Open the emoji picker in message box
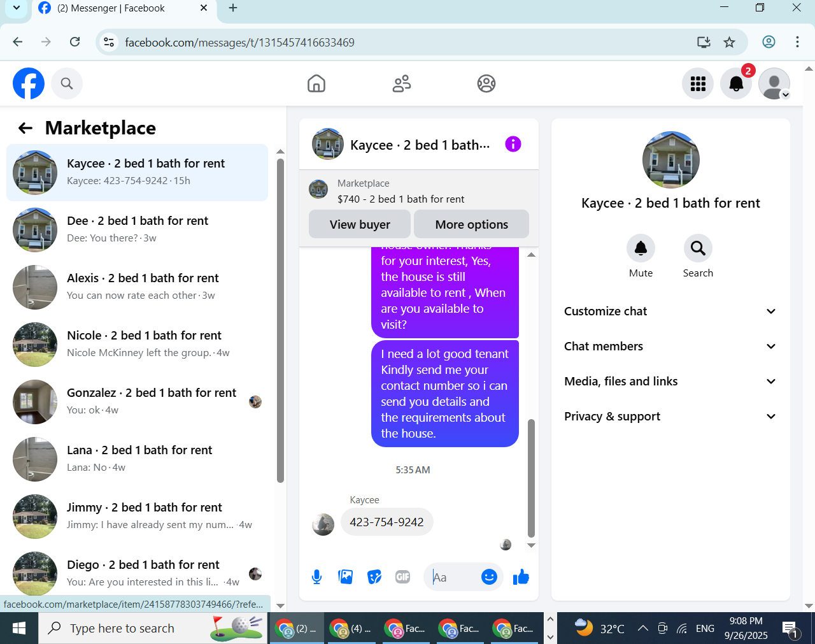This screenshot has height=644, width=815. coord(489,577)
